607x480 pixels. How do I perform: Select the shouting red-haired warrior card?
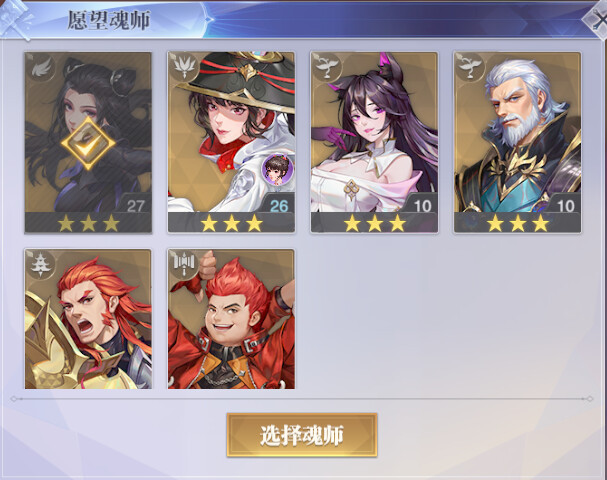[88, 319]
